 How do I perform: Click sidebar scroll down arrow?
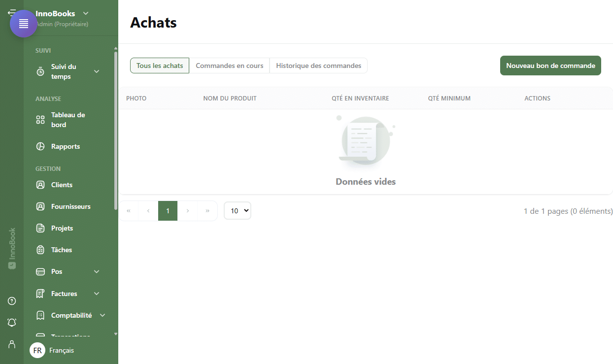tap(116, 333)
